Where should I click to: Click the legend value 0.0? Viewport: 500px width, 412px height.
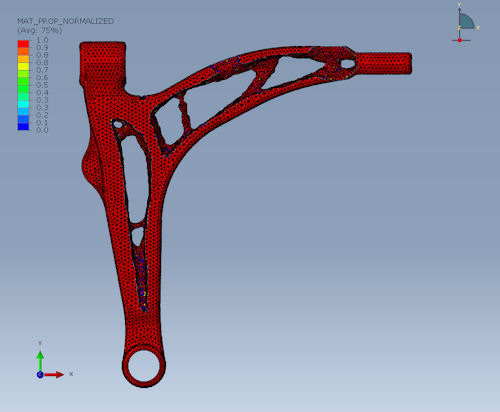click(x=42, y=130)
